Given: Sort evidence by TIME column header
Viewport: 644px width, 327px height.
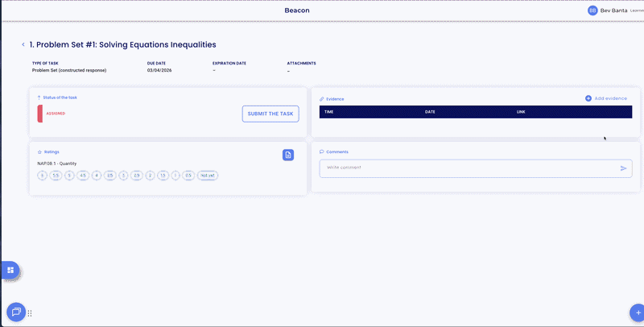Looking at the screenshot, I should point(328,112).
